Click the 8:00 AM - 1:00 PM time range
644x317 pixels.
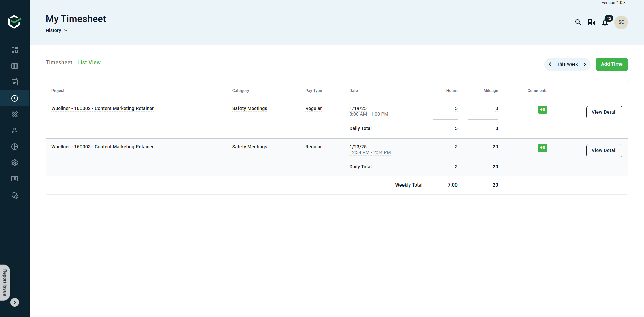[x=369, y=114]
